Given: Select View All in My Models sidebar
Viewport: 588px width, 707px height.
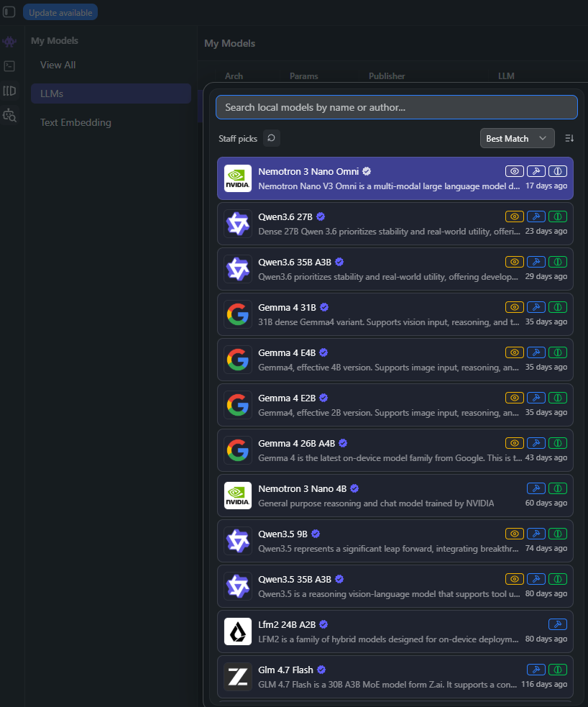Looking at the screenshot, I should point(58,65).
